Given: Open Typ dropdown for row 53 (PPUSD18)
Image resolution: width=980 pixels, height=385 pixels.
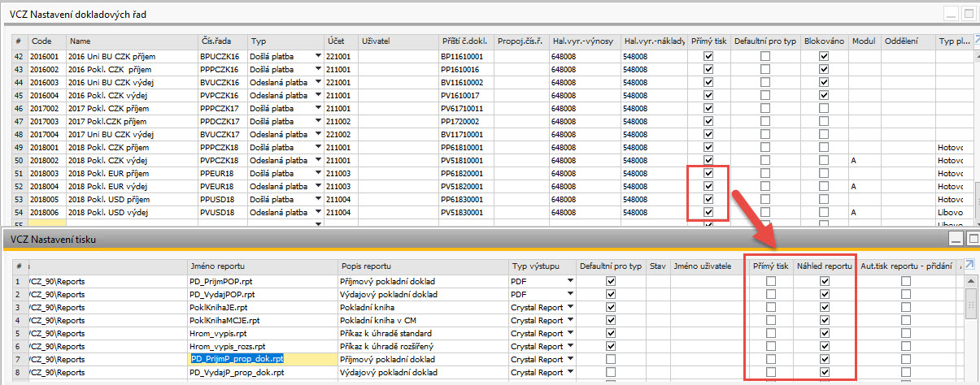Looking at the screenshot, I should click(318, 199).
